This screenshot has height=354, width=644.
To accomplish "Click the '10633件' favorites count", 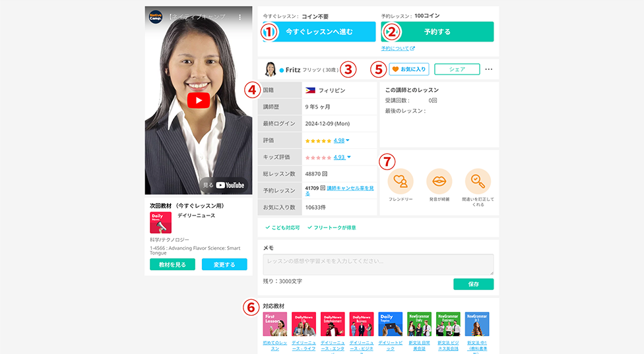I will tap(315, 208).
